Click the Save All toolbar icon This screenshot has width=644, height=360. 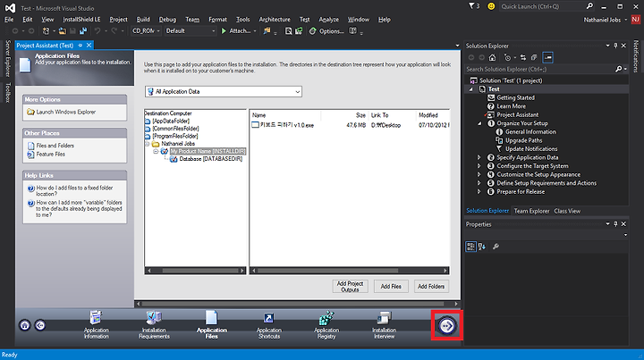tap(83, 30)
